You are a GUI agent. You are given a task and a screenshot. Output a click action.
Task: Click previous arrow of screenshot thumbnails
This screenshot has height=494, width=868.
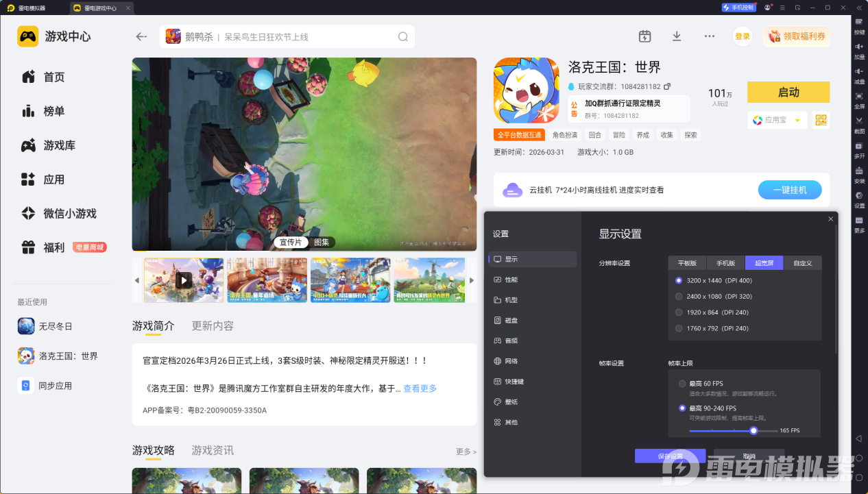click(x=136, y=280)
